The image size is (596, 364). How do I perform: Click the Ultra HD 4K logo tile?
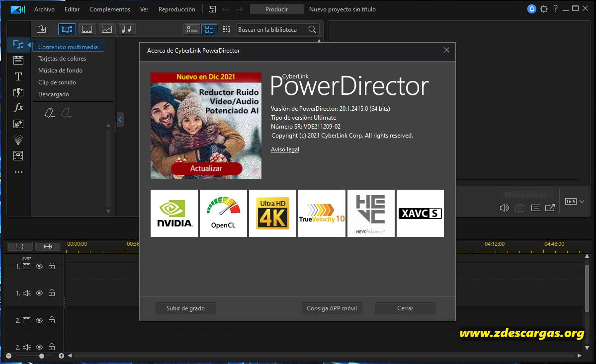point(272,214)
